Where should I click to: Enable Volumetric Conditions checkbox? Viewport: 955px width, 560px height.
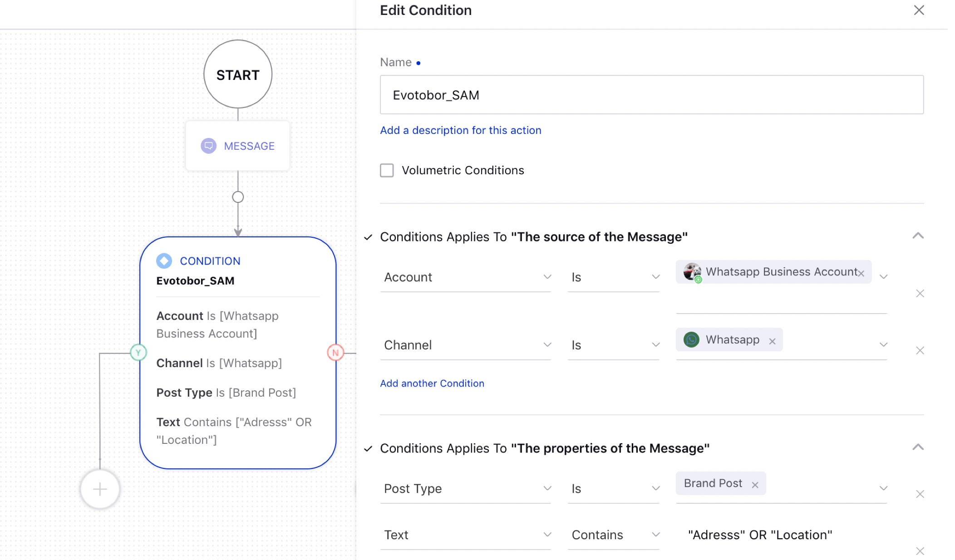click(x=387, y=170)
